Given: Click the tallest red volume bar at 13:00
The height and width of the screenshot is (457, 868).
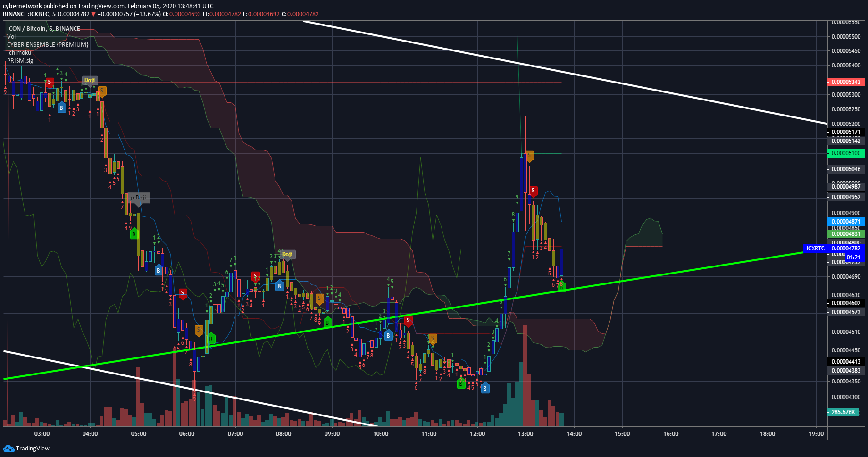Looking at the screenshot, I should [x=525, y=376].
